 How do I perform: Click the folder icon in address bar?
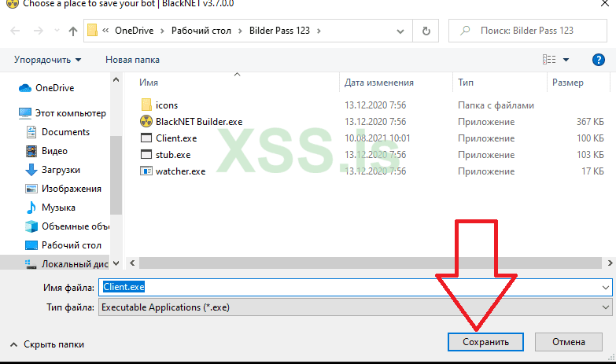tap(92, 30)
